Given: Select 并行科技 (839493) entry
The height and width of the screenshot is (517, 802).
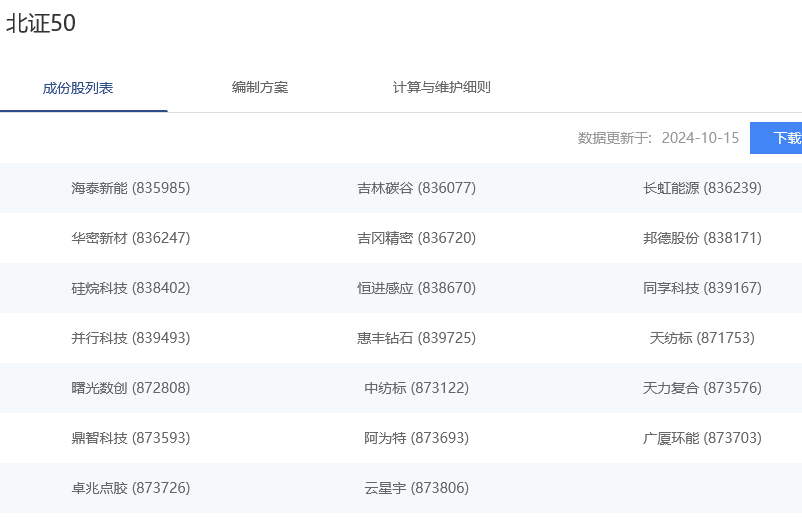Looking at the screenshot, I should [x=131, y=338].
